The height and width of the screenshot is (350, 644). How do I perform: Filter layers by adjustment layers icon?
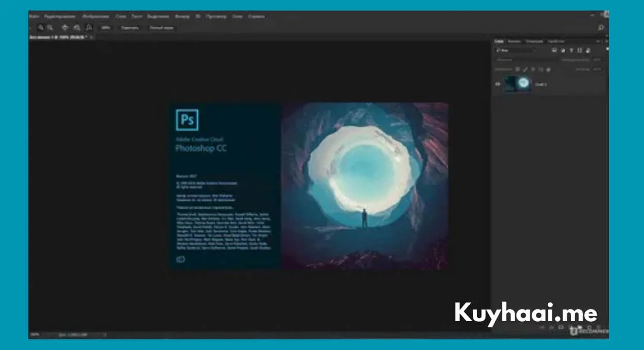click(563, 50)
